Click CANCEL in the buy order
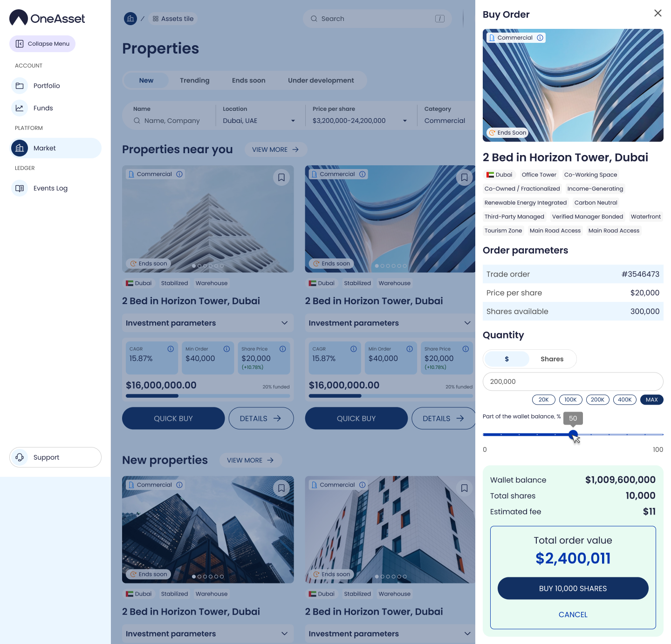Viewport: 671px width, 644px height. 573,615
